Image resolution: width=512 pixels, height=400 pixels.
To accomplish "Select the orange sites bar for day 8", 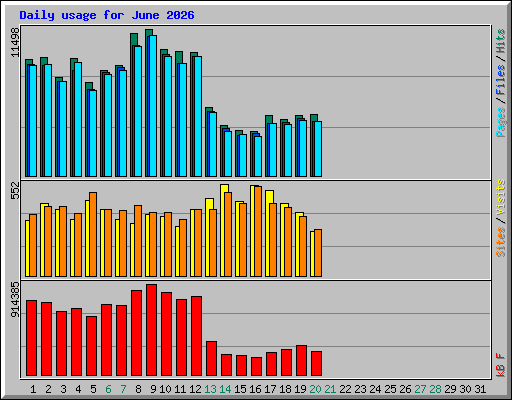I will point(138,241).
